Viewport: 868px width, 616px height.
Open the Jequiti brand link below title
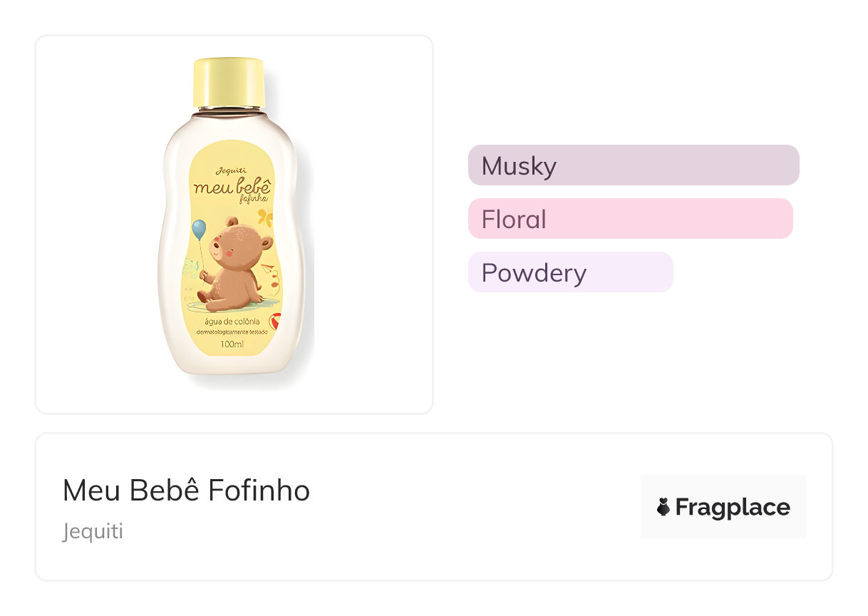(x=93, y=531)
